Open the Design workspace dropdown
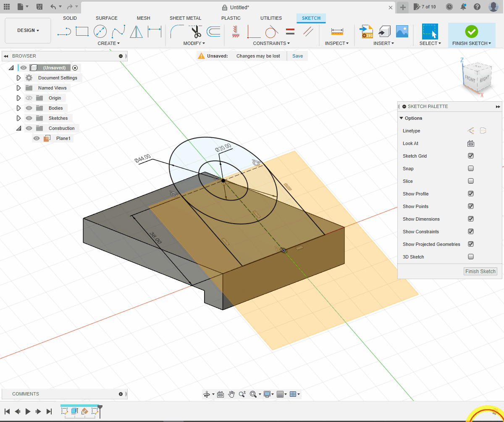The width and height of the screenshot is (504, 422). 28,30
